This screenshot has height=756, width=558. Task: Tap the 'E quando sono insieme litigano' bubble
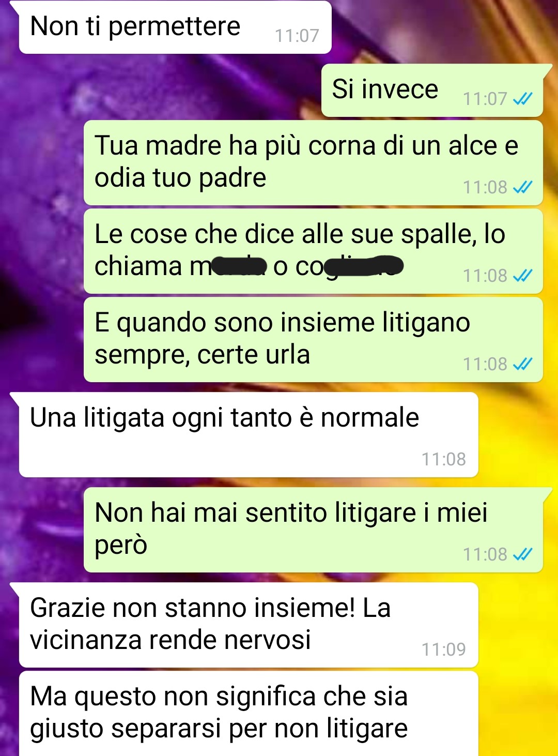click(313, 340)
